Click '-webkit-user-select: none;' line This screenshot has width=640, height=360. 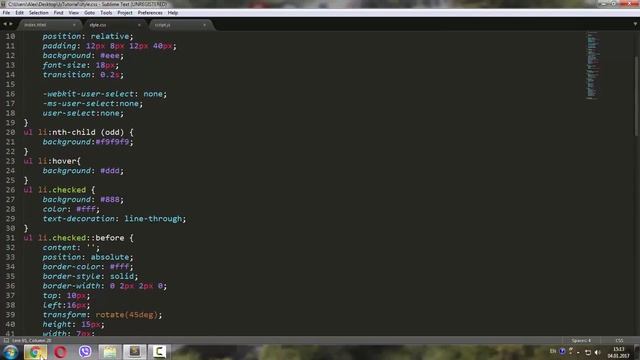tap(104, 94)
